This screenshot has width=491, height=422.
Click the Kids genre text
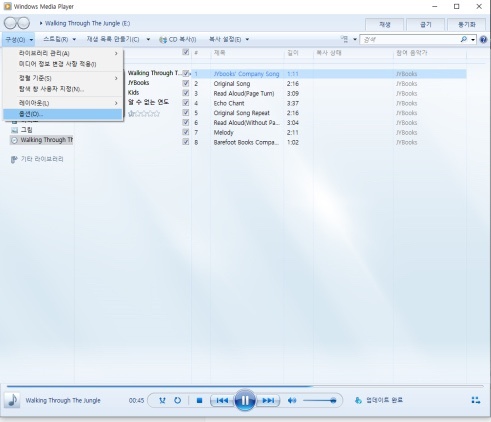pos(133,93)
